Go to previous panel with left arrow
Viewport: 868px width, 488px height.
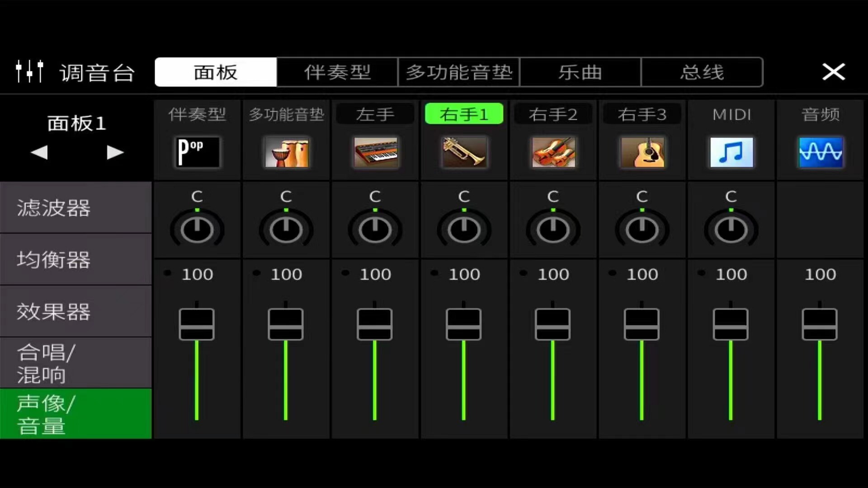tap(39, 152)
